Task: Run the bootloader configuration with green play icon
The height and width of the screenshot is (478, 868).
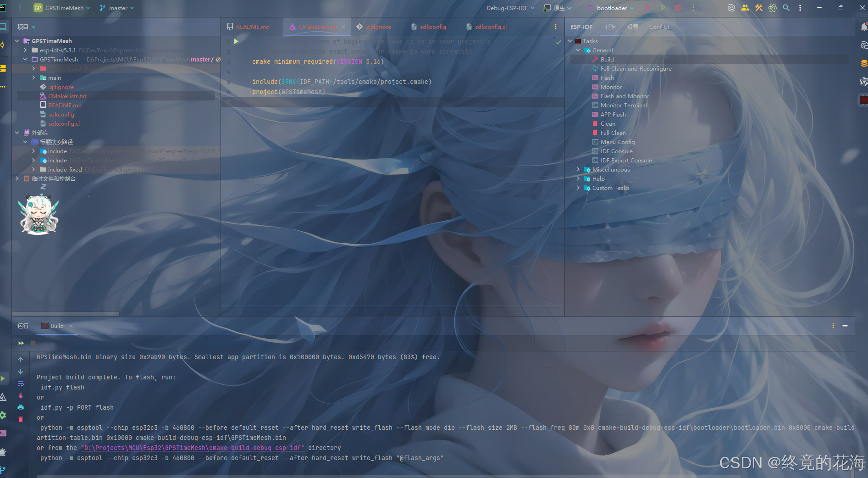Action: 663,8
